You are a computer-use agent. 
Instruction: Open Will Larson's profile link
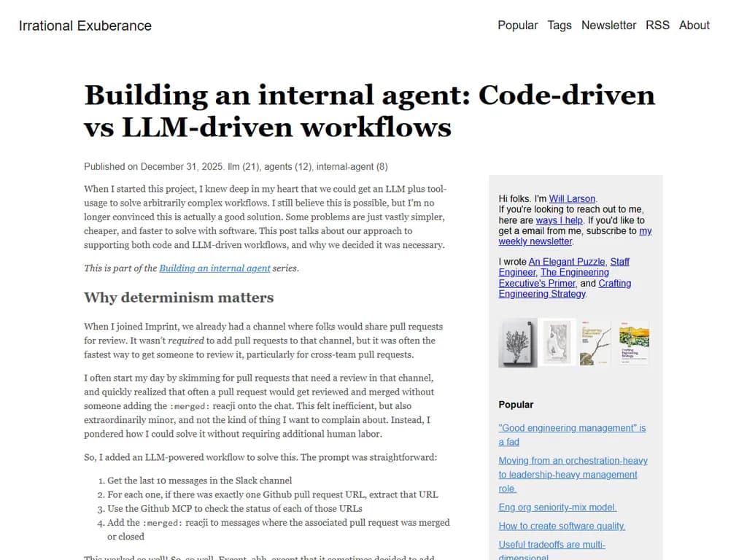[x=573, y=198]
